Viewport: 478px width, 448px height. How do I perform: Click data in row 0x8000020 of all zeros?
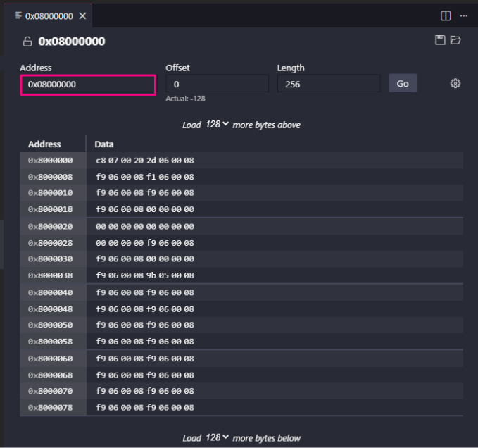(145, 227)
